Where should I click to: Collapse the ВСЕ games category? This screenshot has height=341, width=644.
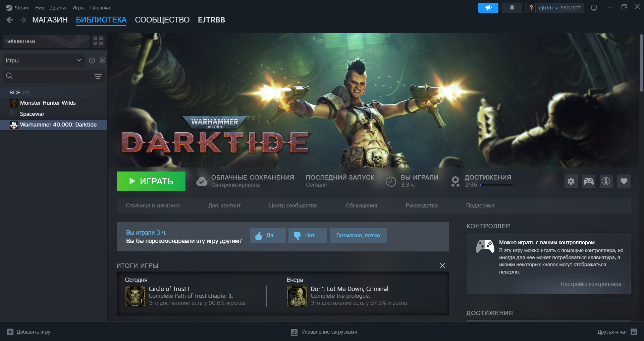(x=5, y=92)
